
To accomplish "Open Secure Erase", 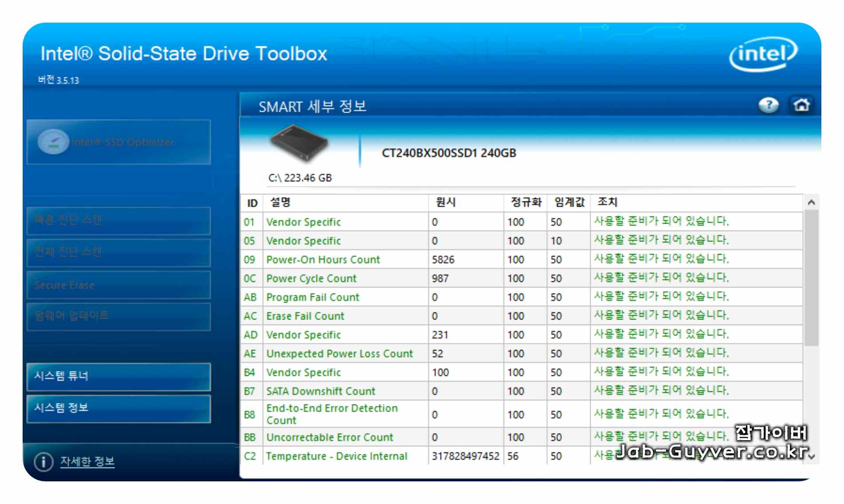I will point(118,285).
